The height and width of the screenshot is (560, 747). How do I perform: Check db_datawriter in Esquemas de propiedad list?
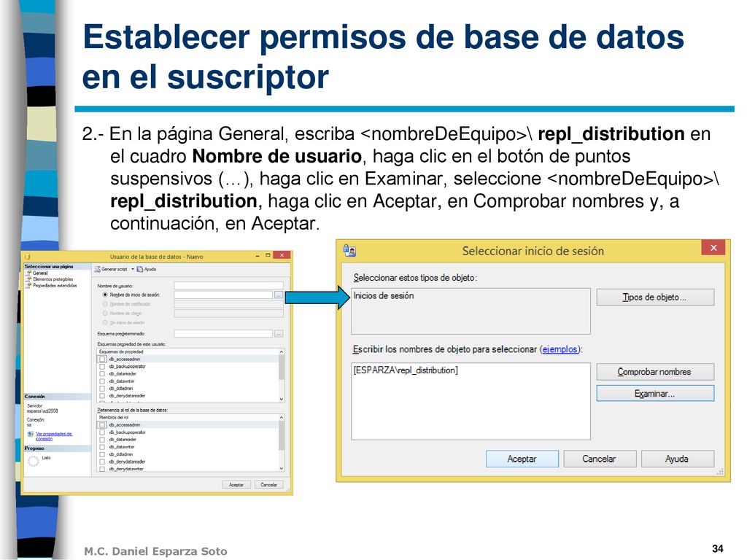[102, 381]
